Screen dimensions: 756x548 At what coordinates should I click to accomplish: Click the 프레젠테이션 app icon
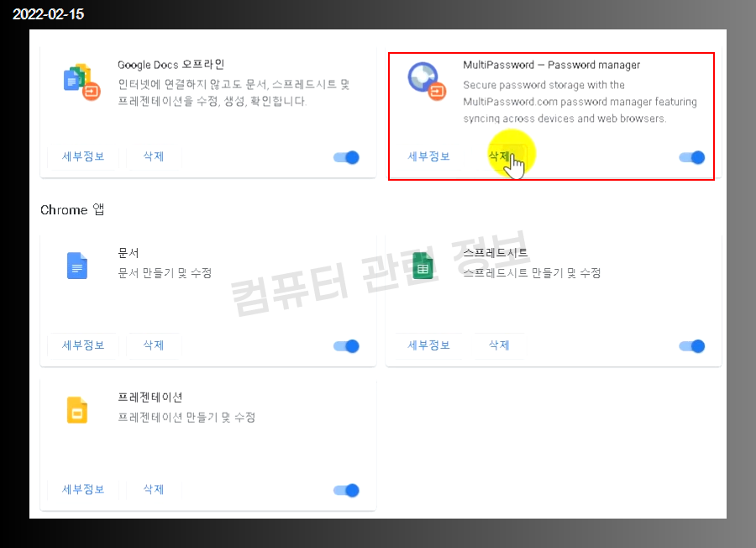pos(77,409)
